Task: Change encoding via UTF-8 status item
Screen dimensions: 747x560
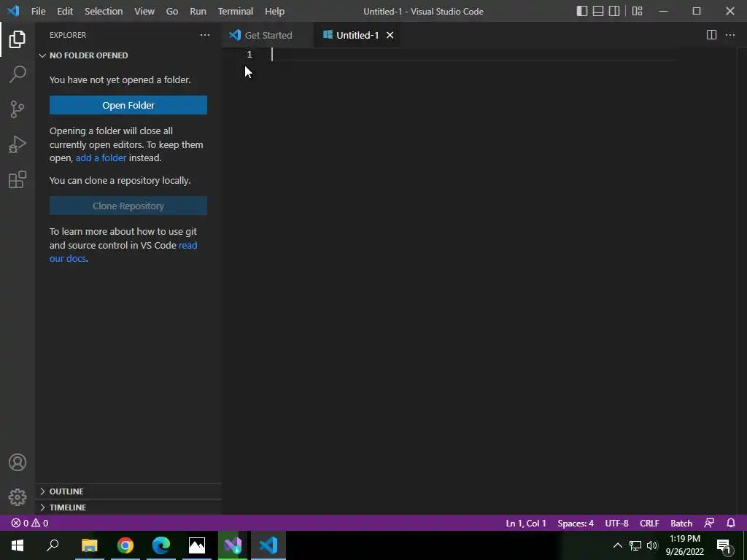Action: point(616,523)
